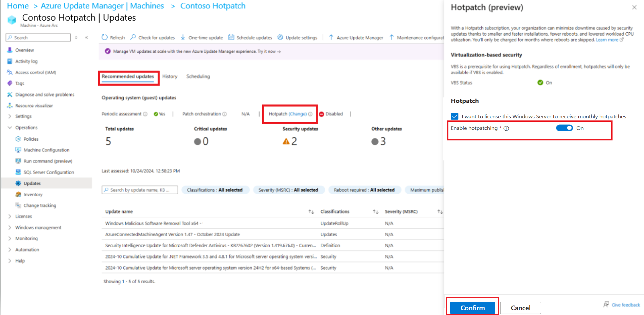644x315 pixels.
Task: Uncheck the monthly hotpatches license checkbox
Action: pos(454,116)
